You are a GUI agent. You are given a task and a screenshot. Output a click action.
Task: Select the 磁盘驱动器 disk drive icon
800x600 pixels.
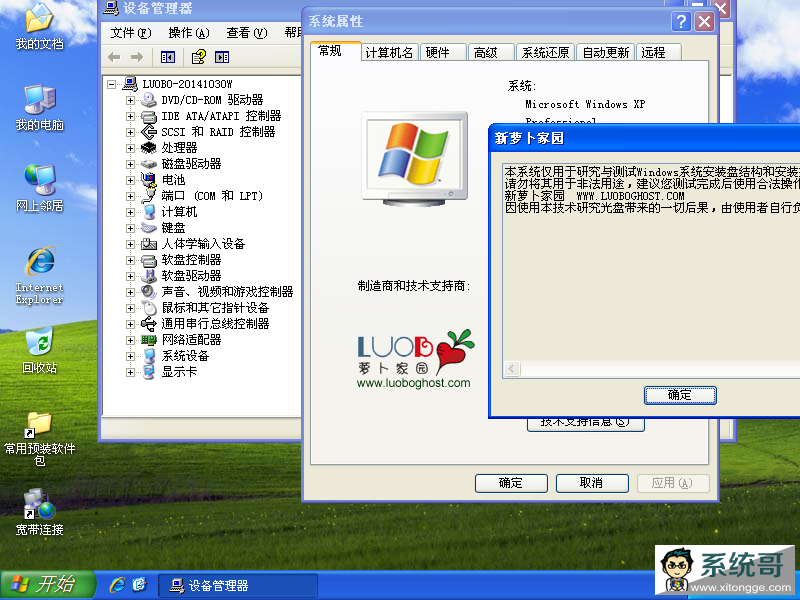[148, 164]
